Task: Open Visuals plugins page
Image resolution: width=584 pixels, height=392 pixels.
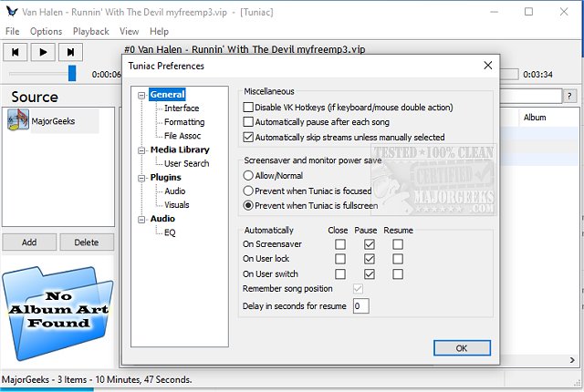Action: [x=176, y=205]
